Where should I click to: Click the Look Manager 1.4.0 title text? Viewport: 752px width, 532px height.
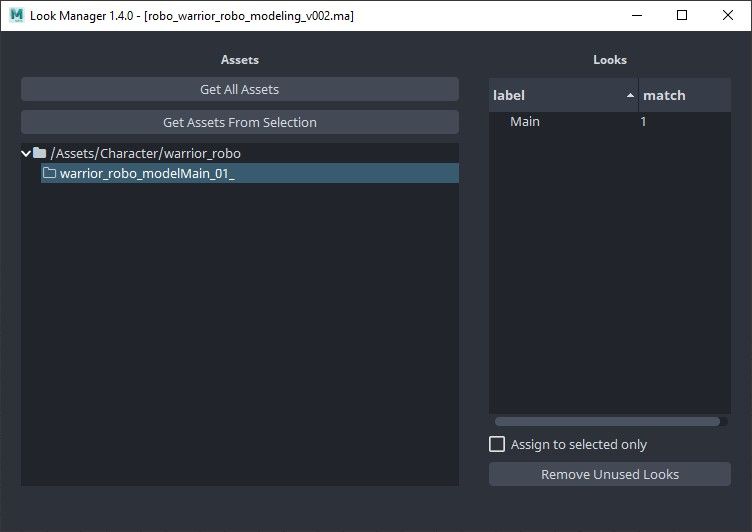85,16
